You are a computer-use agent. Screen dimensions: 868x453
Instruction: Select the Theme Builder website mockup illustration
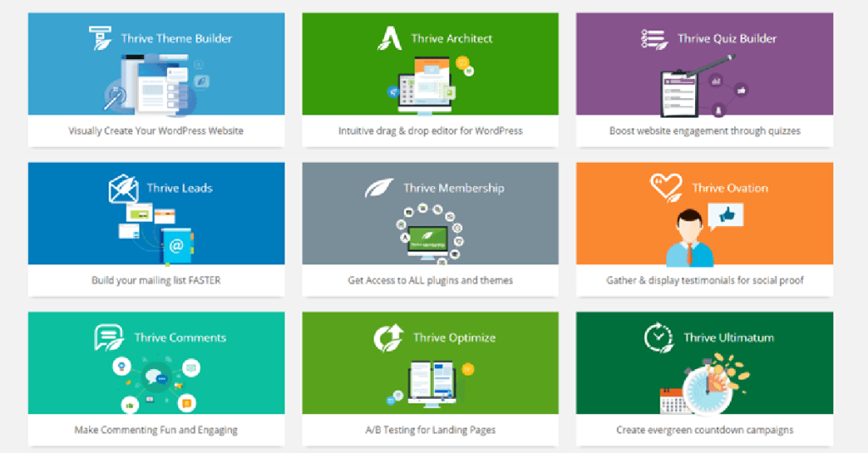(x=157, y=85)
